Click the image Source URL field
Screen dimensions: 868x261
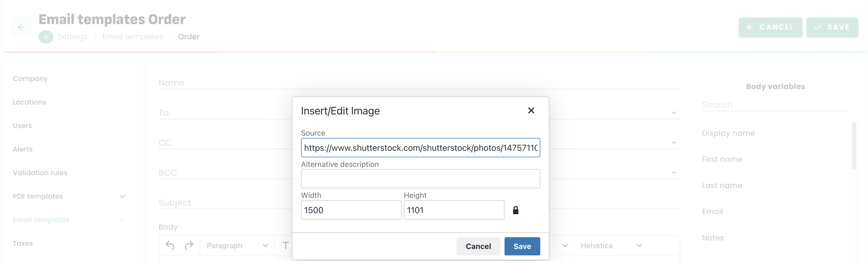[420, 148]
